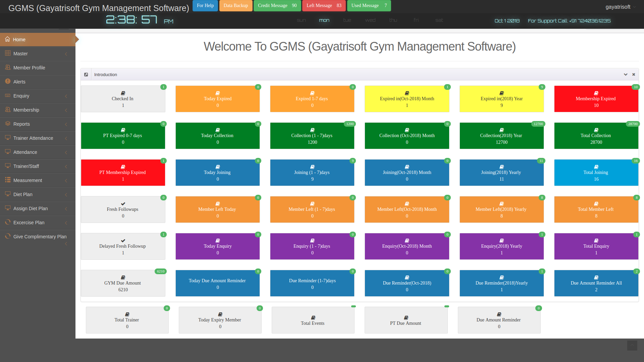Expand the Reports submenu arrow
Viewport: 644px width, 362px height.
click(66, 124)
